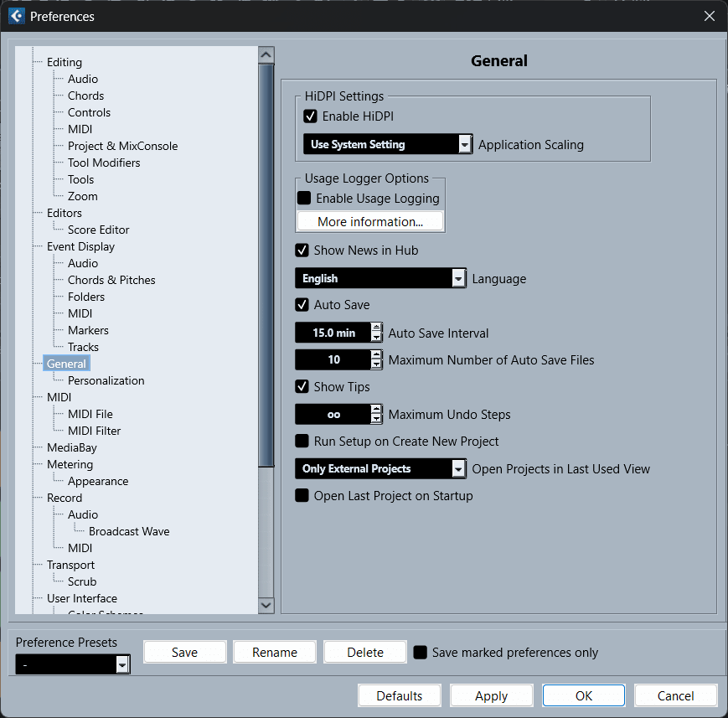Disable the Auto Save checkbox
Image resolution: width=728 pixels, height=718 pixels.
[302, 305]
